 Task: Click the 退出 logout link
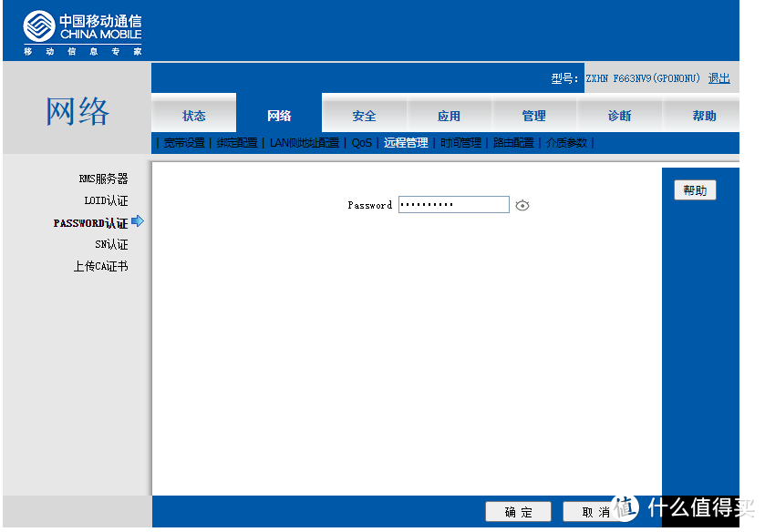tap(718, 78)
